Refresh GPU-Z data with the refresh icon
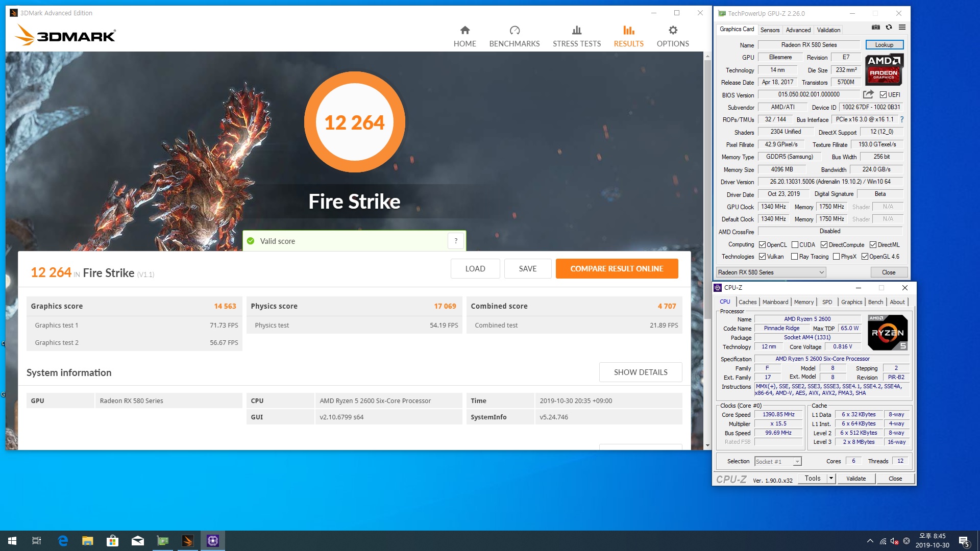This screenshot has height=551, width=980. point(889,28)
